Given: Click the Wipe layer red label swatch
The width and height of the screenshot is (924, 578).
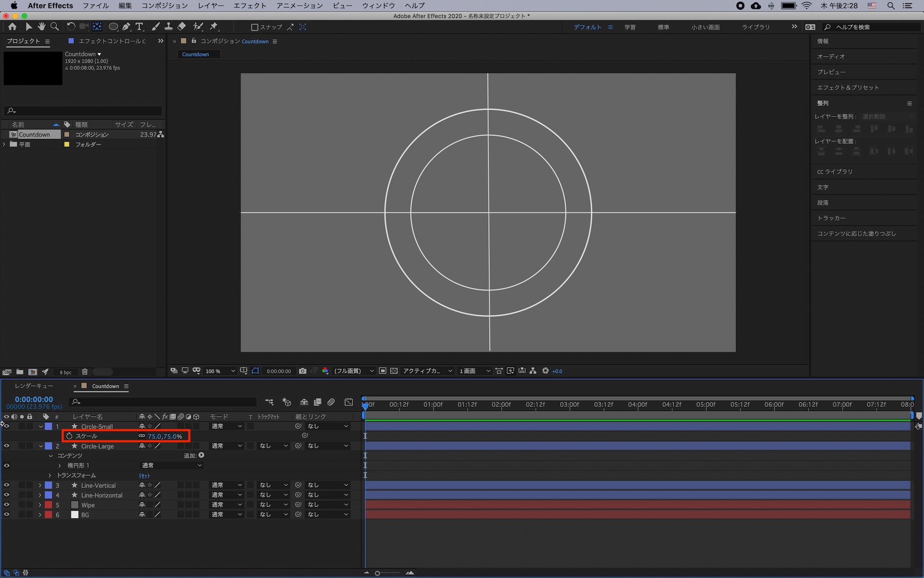Looking at the screenshot, I should pos(48,505).
